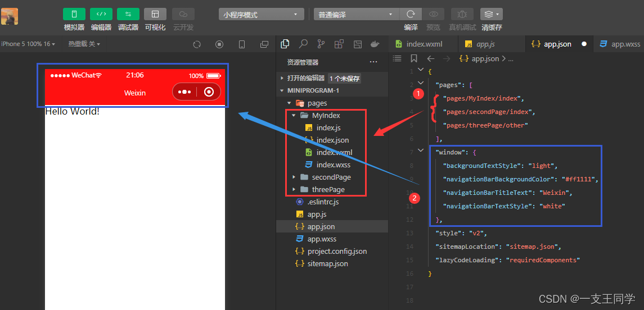Screen dimensions: 644x310
Task: Navigate back with the editor arrow
Action: (430, 58)
